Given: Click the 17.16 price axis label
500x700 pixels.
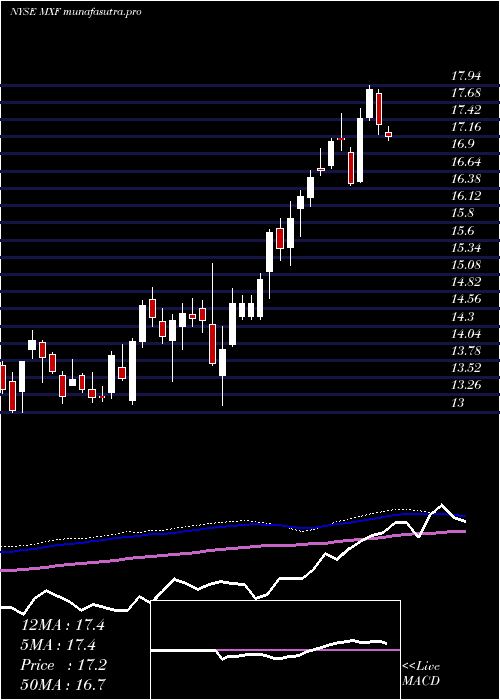Looking at the screenshot, I should point(466,127).
